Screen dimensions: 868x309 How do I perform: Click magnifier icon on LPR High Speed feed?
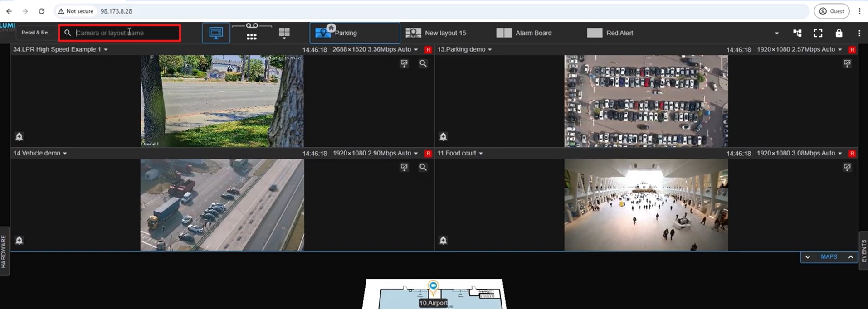click(x=423, y=63)
